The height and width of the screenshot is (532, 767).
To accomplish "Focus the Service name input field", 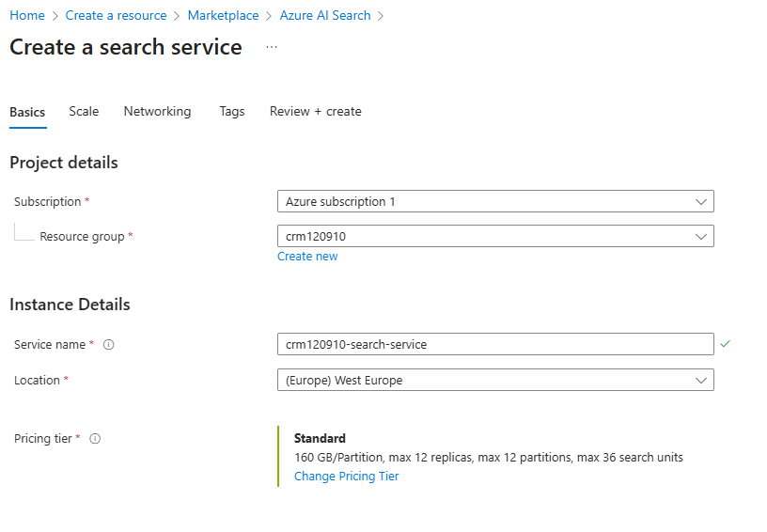I will [495, 344].
